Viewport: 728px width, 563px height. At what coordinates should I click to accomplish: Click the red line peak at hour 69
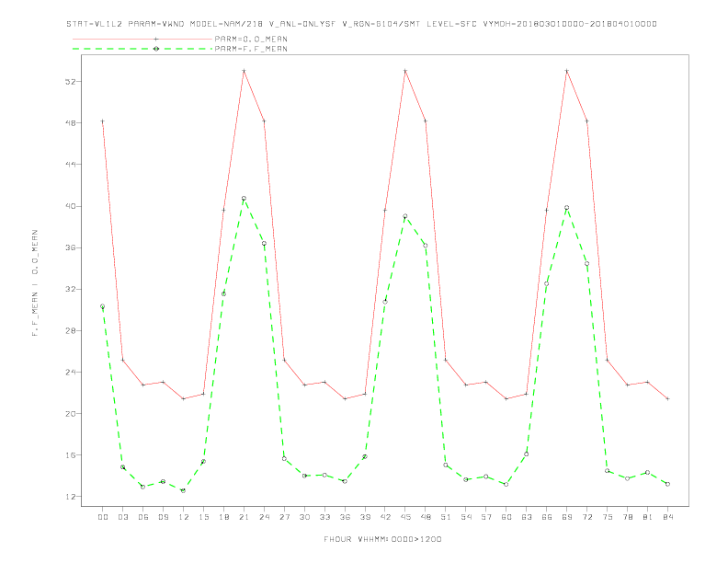[566, 71]
